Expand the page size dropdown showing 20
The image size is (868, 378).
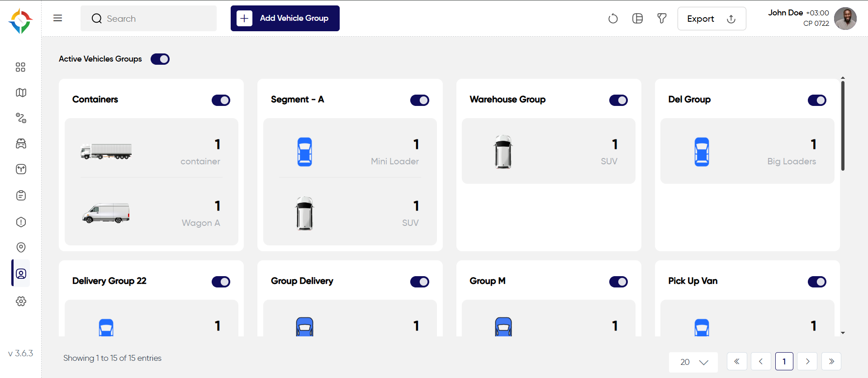pos(693,362)
